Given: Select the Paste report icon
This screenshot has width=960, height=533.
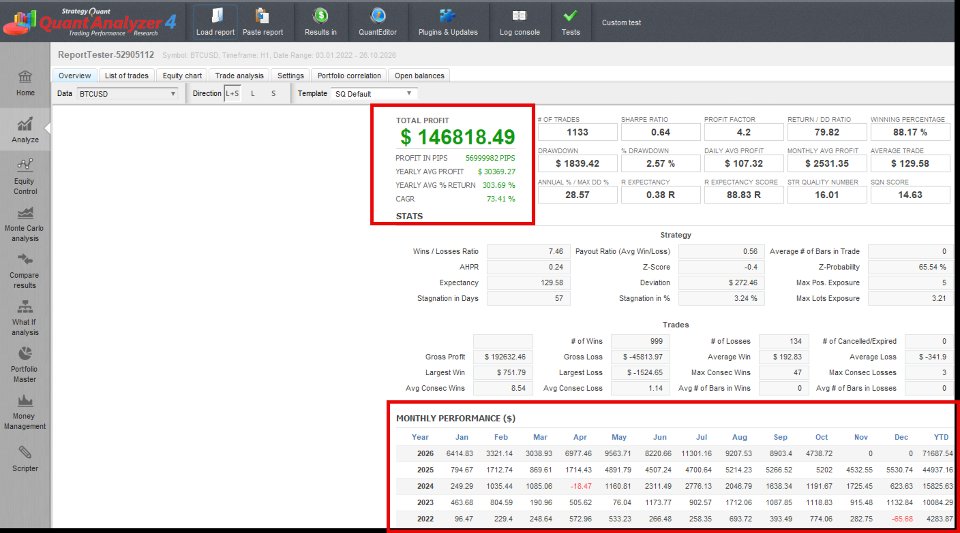Looking at the screenshot, I should point(263,22).
